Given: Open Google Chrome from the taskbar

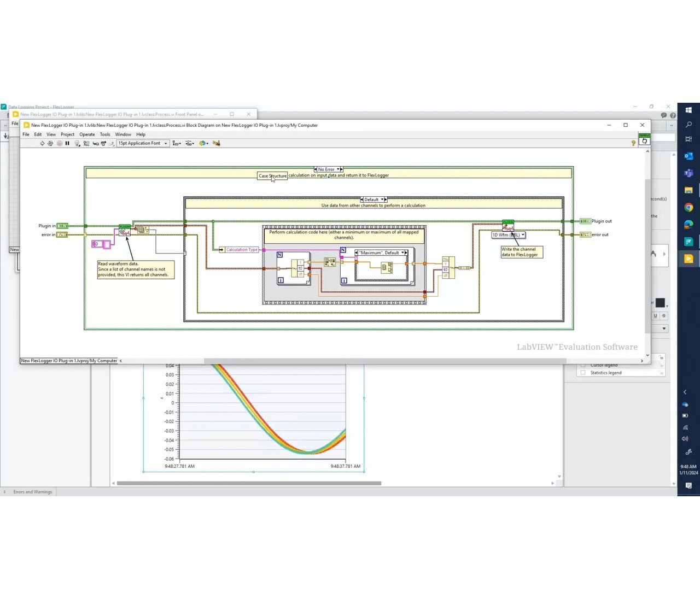Looking at the screenshot, I should click(689, 207).
